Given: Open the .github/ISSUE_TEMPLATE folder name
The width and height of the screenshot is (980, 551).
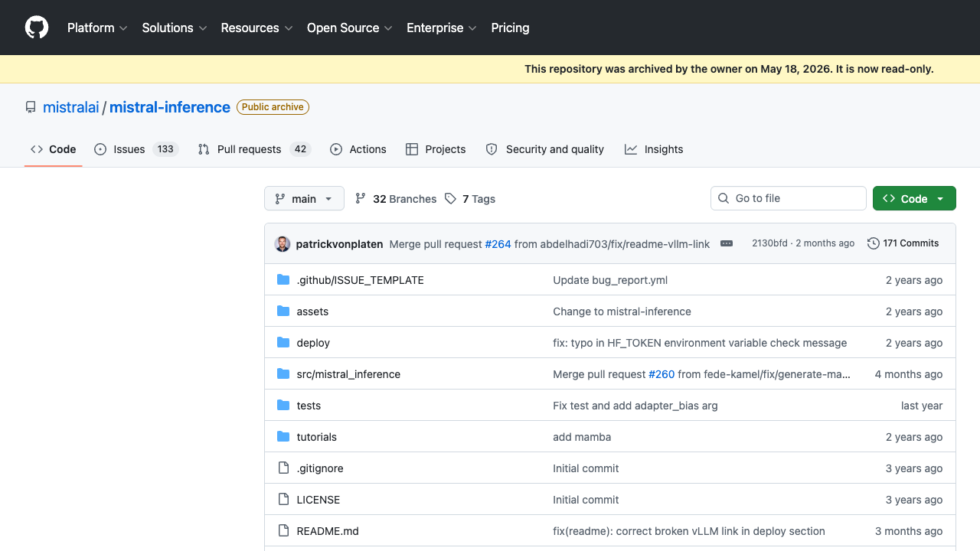Looking at the screenshot, I should [360, 280].
